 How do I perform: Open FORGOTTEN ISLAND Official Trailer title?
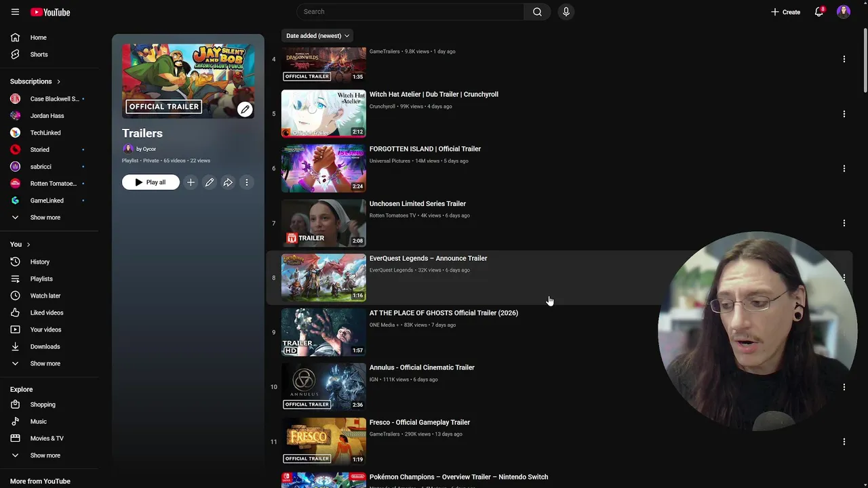425,149
